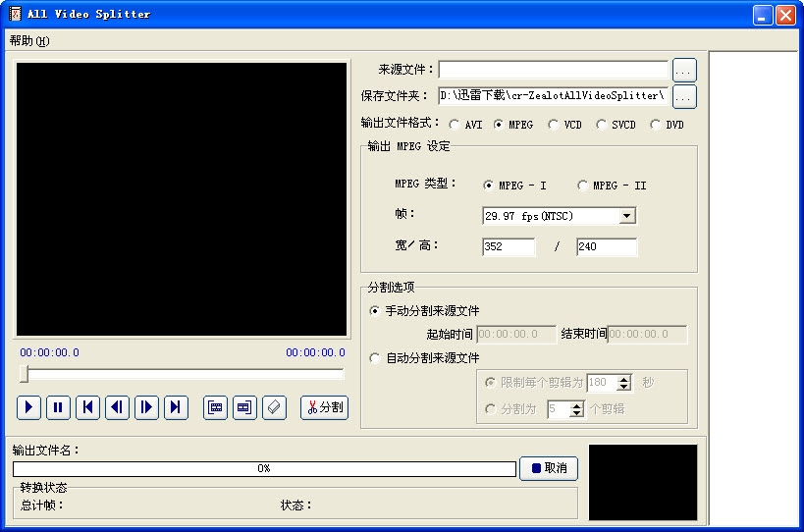Step back one frame
Image resolution: width=804 pixels, height=532 pixels.
pos(117,407)
